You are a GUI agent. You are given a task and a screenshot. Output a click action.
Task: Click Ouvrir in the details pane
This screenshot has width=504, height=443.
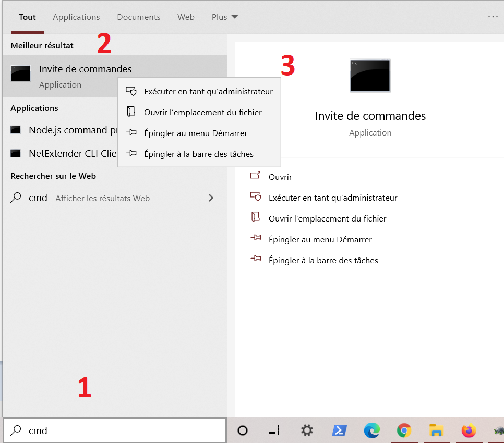coord(280,177)
